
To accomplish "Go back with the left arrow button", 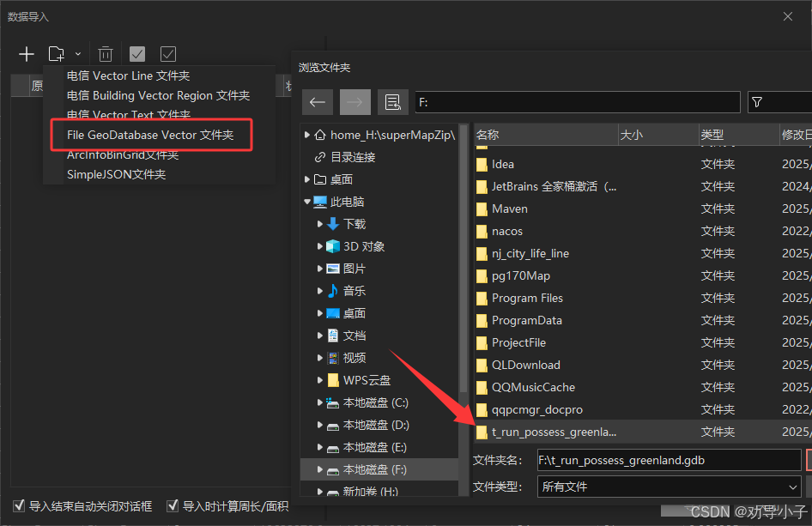I will click(318, 102).
